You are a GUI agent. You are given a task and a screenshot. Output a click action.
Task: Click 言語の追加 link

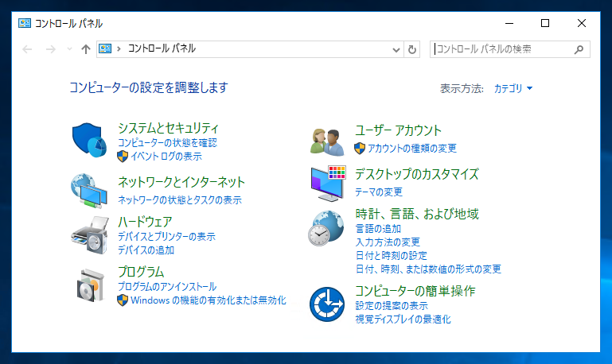(x=378, y=229)
